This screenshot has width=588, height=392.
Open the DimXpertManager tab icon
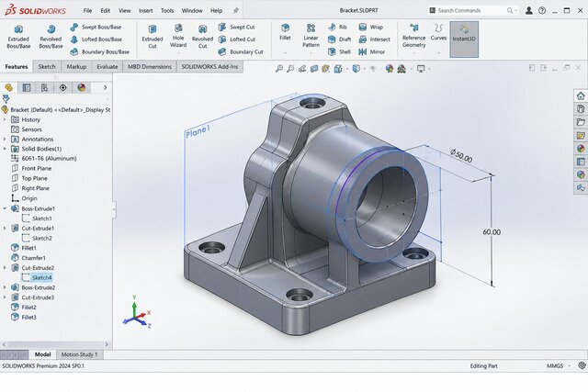coord(63,88)
